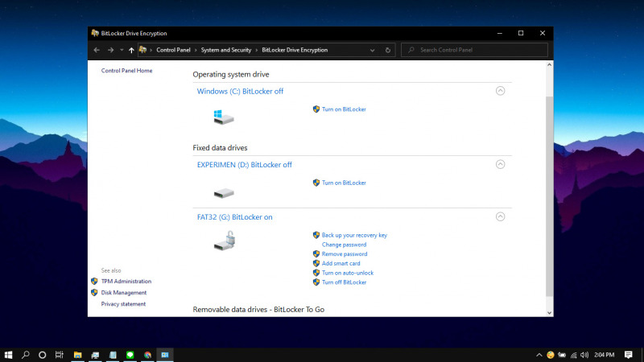Click the scrollbar down arrow
The height and width of the screenshot is (362, 644).
[549, 313]
